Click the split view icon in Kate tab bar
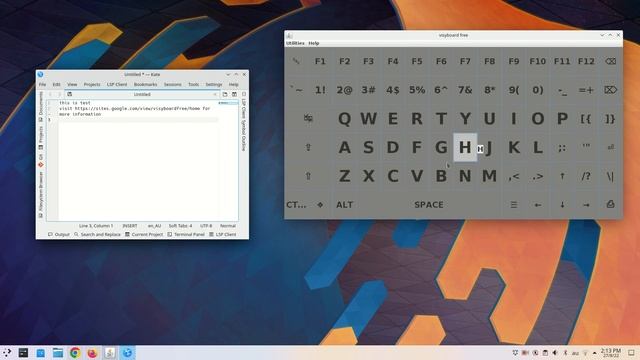This screenshot has width=640, height=360. tap(234, 94)
